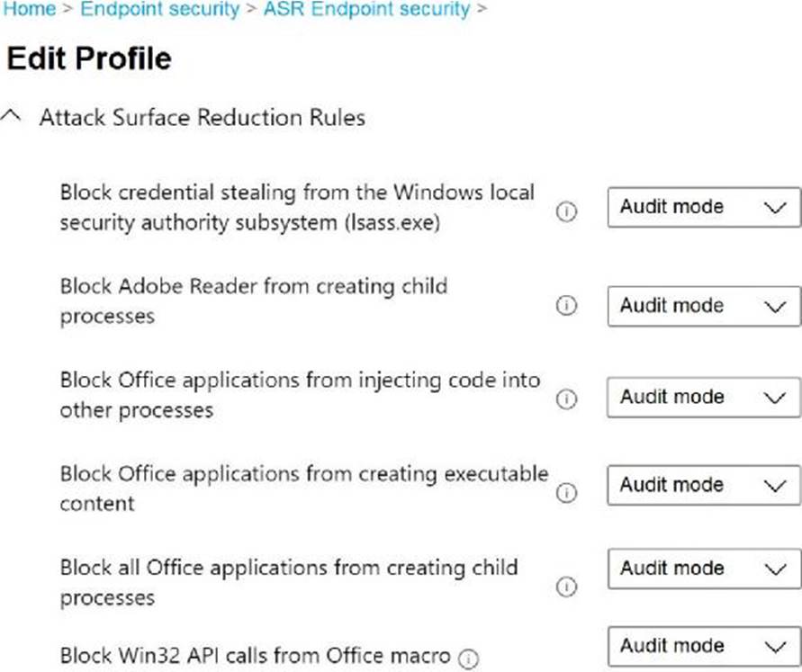Click Block Win32 API calls from Office macro label
802x672 pixels.
tap(255, 656)
